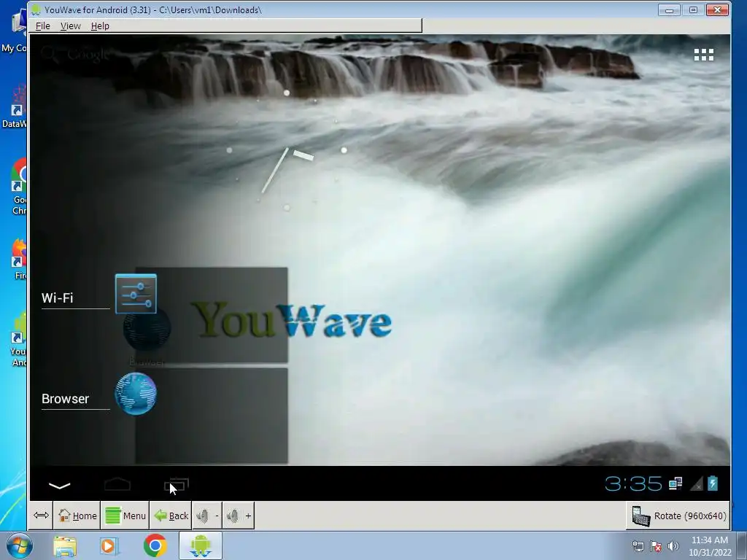Open the Android all-apps grid icon
The width and height of the screenshot is (747, 560).
click(704, 55)
